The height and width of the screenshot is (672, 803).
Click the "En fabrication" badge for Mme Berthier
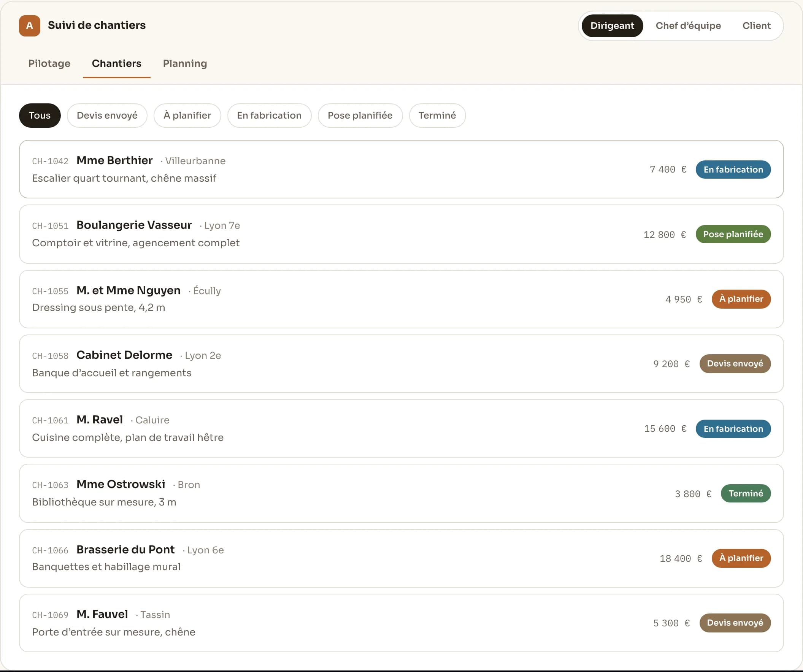point(733,170)
